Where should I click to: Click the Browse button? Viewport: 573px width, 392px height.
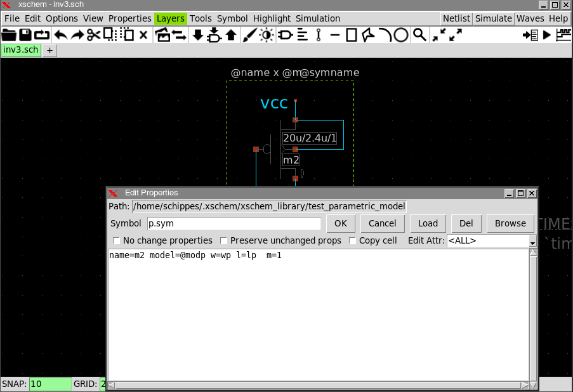click(x=510, y=223)
